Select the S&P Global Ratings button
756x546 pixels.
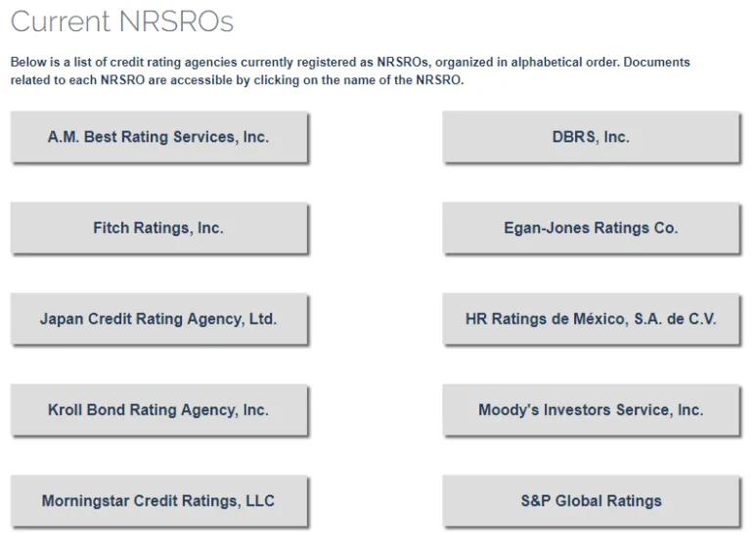[x=591, y=501]
